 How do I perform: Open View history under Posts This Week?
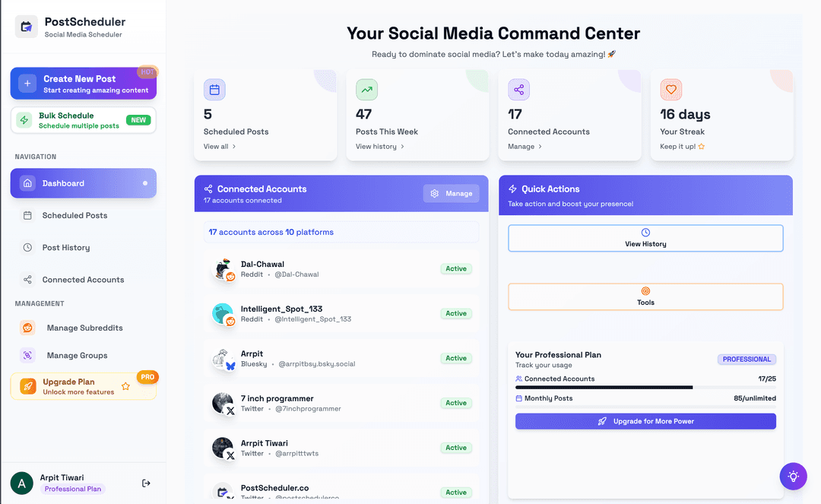[x=379, y=147]
